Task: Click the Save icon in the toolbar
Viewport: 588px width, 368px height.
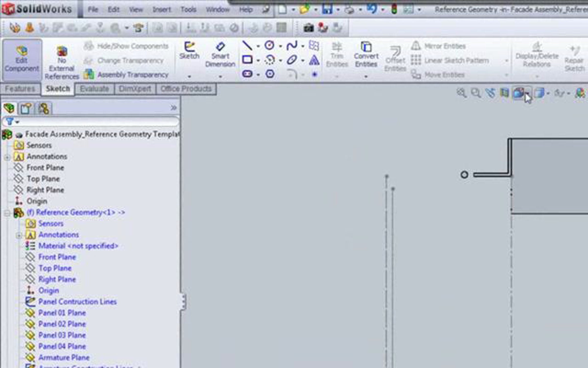Action: coord(327,10)
